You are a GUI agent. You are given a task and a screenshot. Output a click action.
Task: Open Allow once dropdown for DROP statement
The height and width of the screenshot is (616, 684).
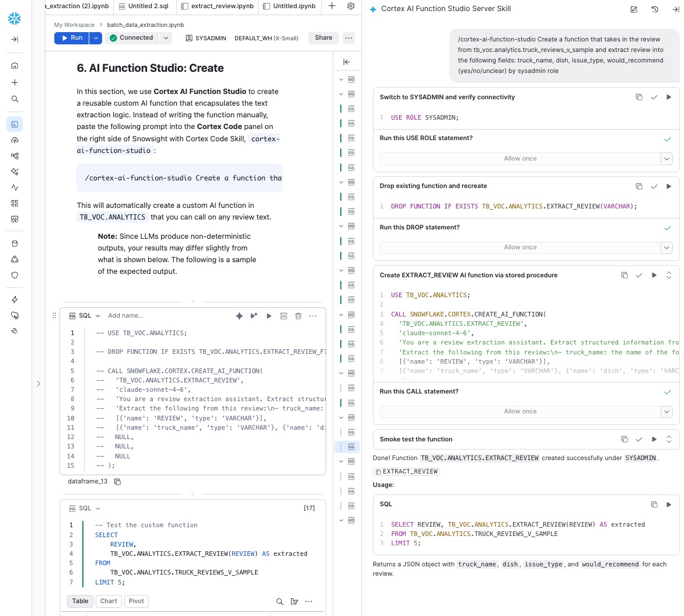click(666, 248)
